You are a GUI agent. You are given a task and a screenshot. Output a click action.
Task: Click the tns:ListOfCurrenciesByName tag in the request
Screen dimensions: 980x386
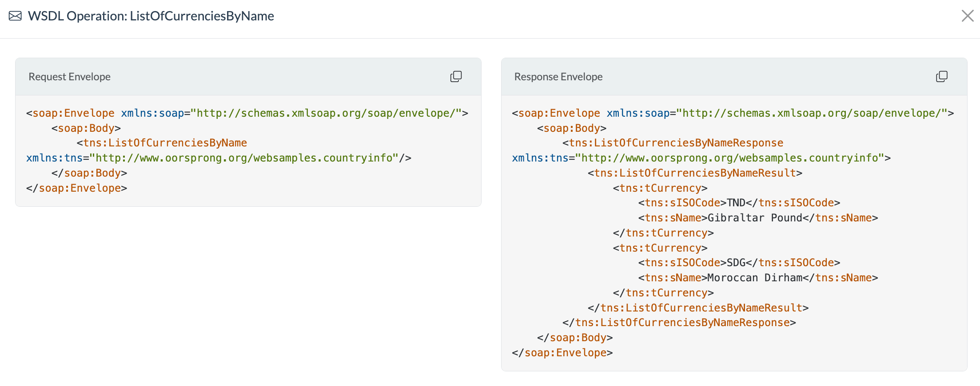[165, 143]
